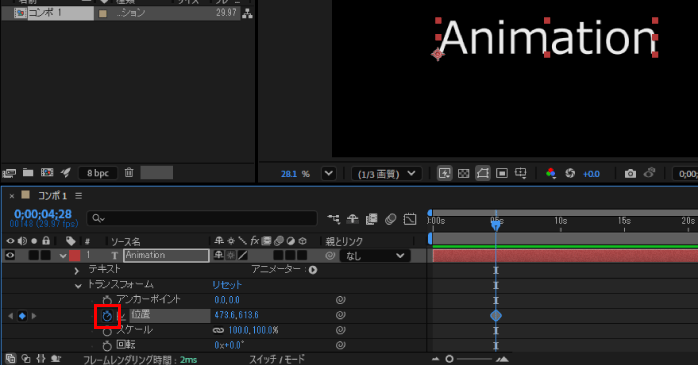Screen dimensions: 698x365
Task: Toggle the stopwatch for スケール property
Action: [x=107, y=331]
